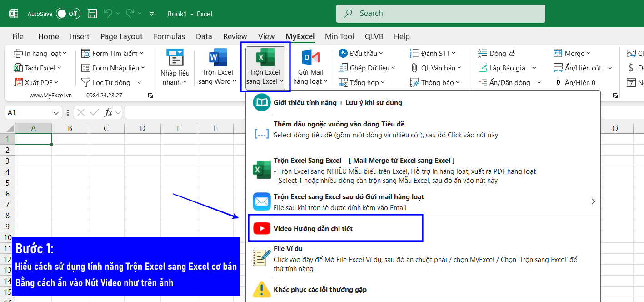Expand Trộn Excel sang Excel Gửi mail submenu
Viewport: 644px width, 302px height.
593,201
